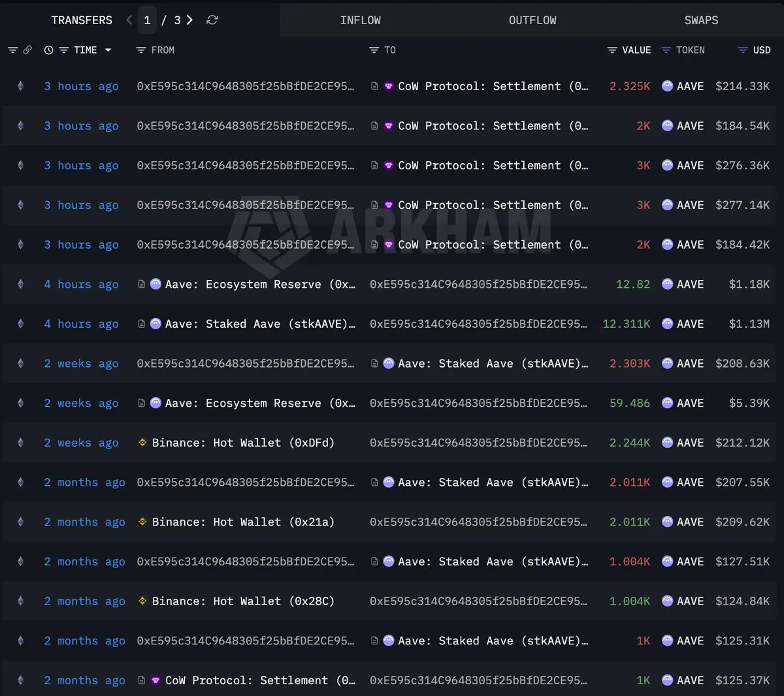Click Ethereum icon in the $1.13M row
Screen dimensions: 784x696
pos(20,324)
